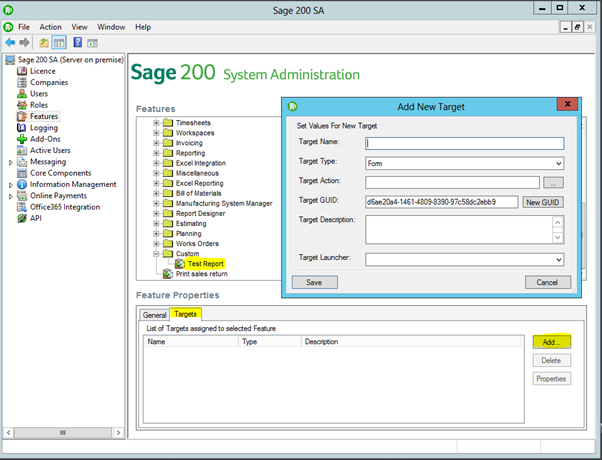Click the Print sales return feature icon
The height and width of the screenshot is (460, 602).
167,274
